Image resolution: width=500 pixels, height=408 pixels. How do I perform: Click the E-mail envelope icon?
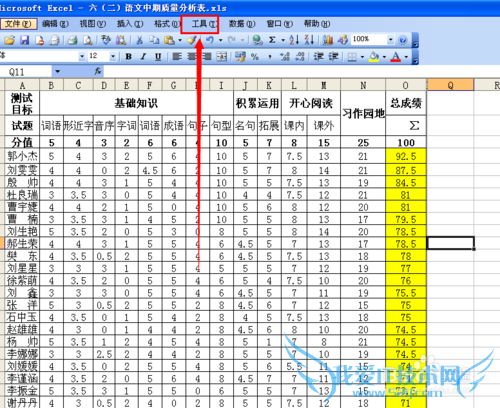coord(54,40)
